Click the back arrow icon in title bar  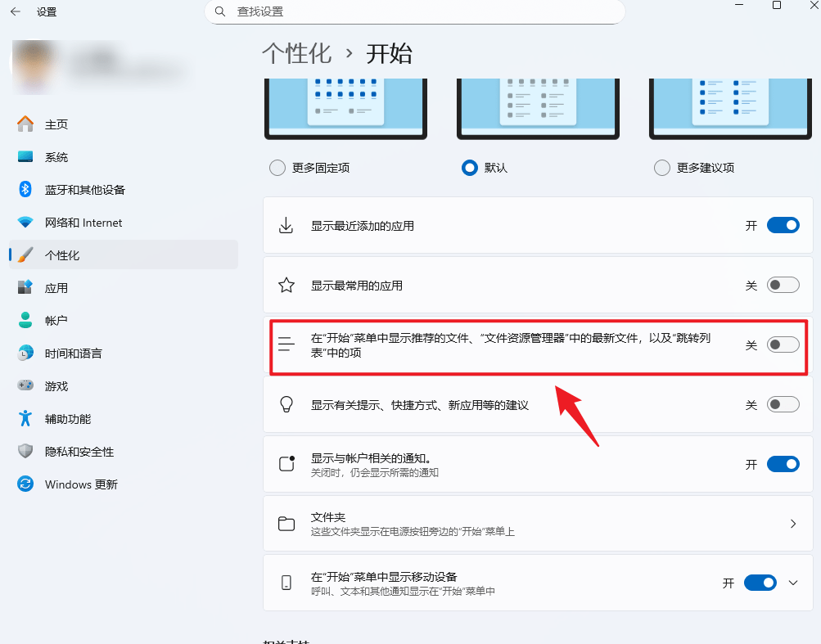[16, 12]
